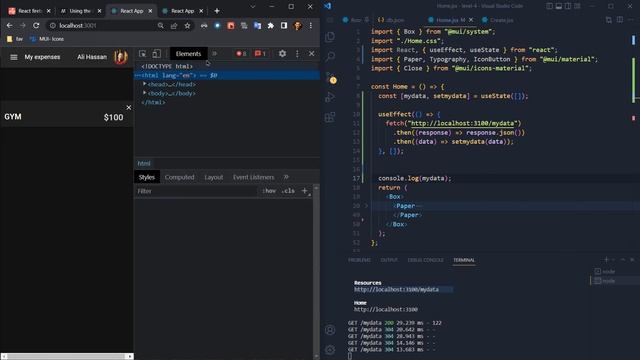Viewport: 640px width, 360px height.
Task: Toggle the DevTools device toolbar
Action: pos(156,54)
